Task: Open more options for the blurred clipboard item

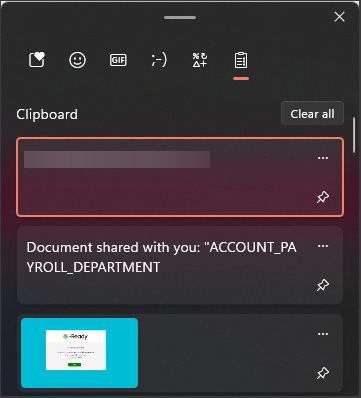Action: (x=323, y=158)
